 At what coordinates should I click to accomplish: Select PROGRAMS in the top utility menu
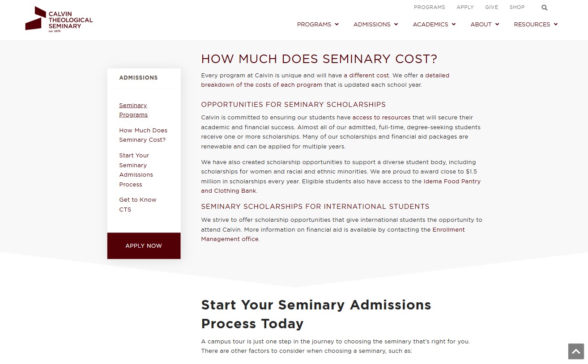pyautogui.click(x=429, y=7)
